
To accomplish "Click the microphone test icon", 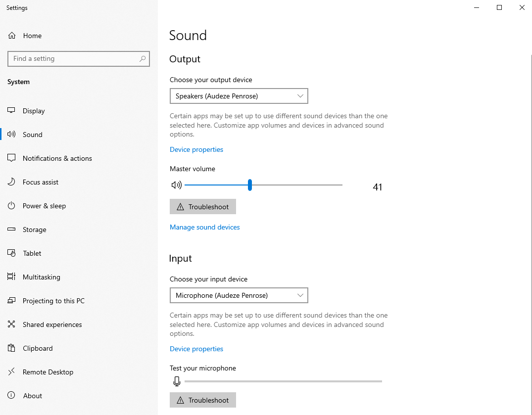I will click(x=177, y=381).
